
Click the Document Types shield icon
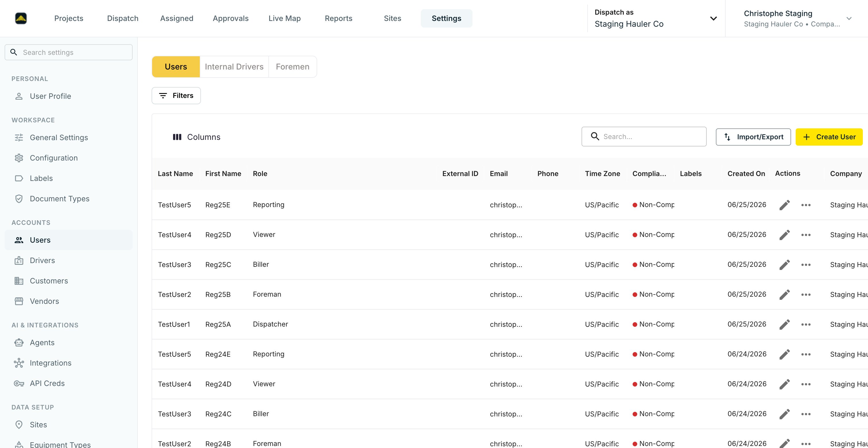point(19,198)
